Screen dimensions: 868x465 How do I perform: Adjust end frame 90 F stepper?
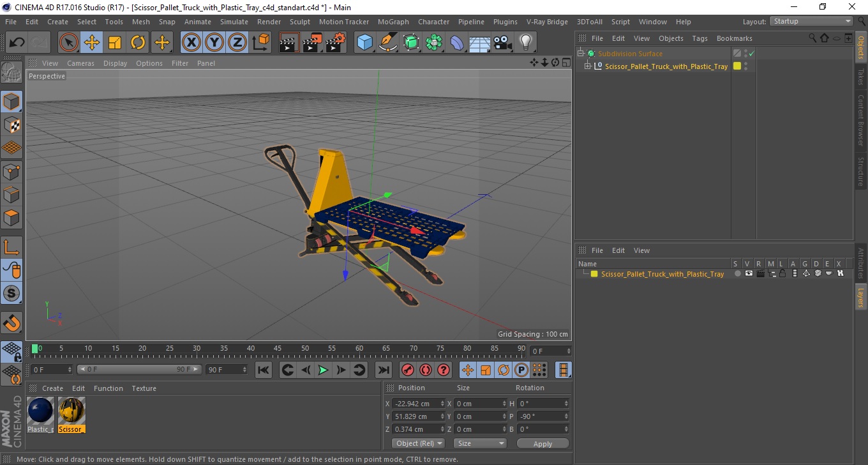pyautogui.click(x=244, y=370)
